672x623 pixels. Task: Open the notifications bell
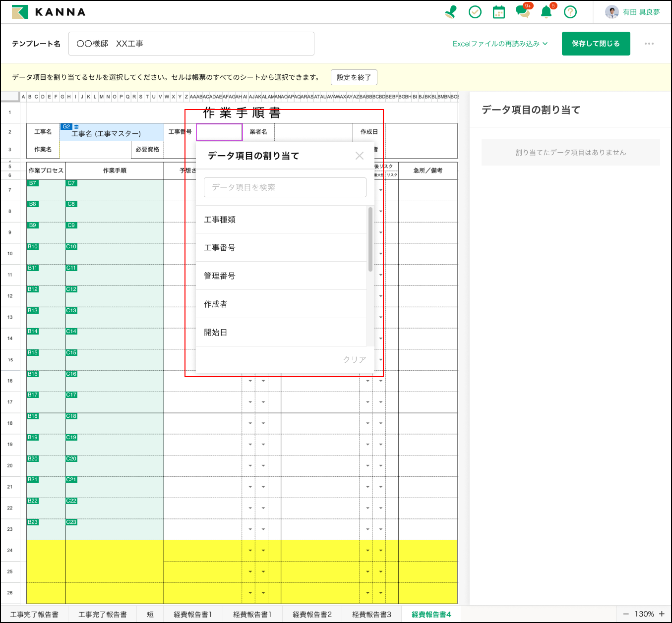coord(546,12)
